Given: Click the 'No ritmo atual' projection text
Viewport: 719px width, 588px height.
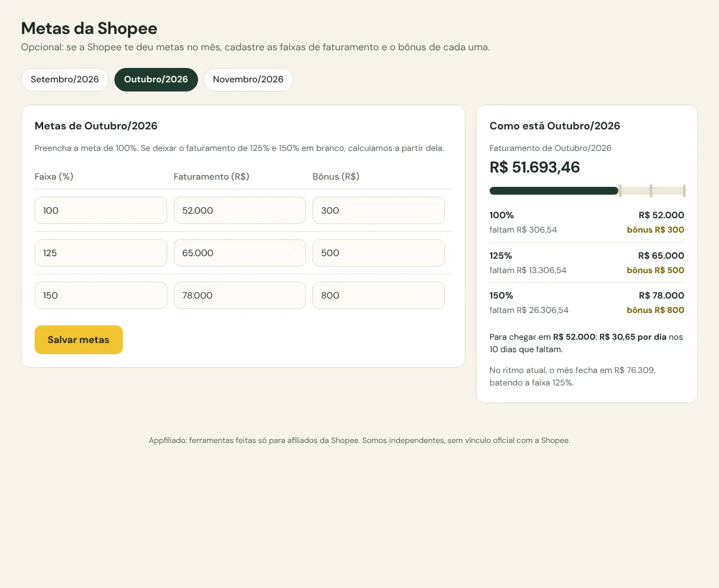Looking at the screenshot, I should (573, 376).
